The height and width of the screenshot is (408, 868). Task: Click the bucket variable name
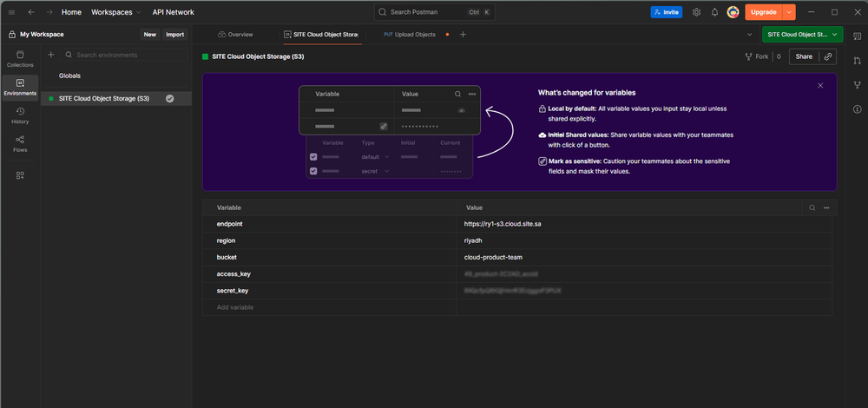(x=227, y=258)
